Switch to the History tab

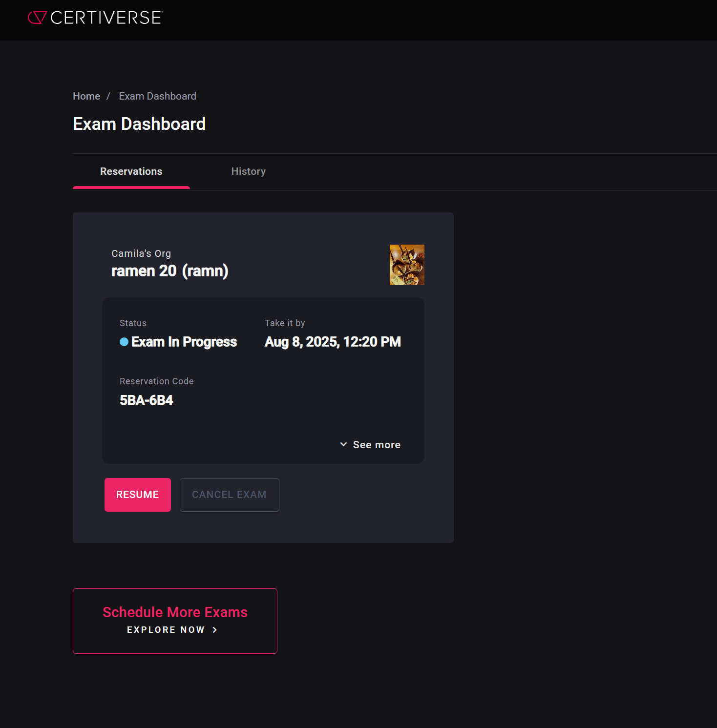(248, 171)
